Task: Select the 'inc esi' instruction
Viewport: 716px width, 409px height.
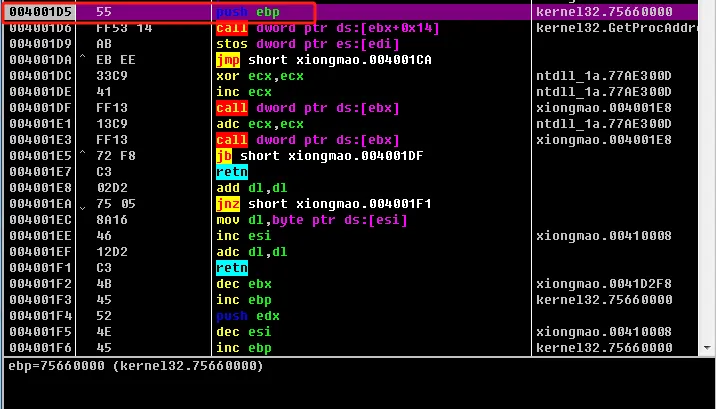Action: pos(244,236)
